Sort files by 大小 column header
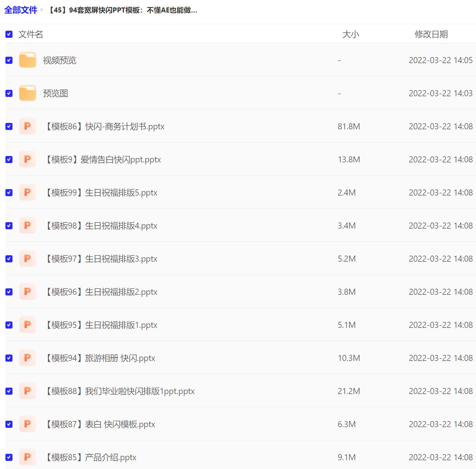Viewport: 476px width, 469px height. coord(351,34)
